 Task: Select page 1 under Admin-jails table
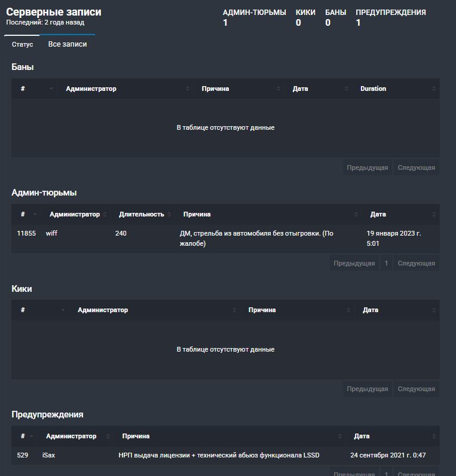(386, 263)
